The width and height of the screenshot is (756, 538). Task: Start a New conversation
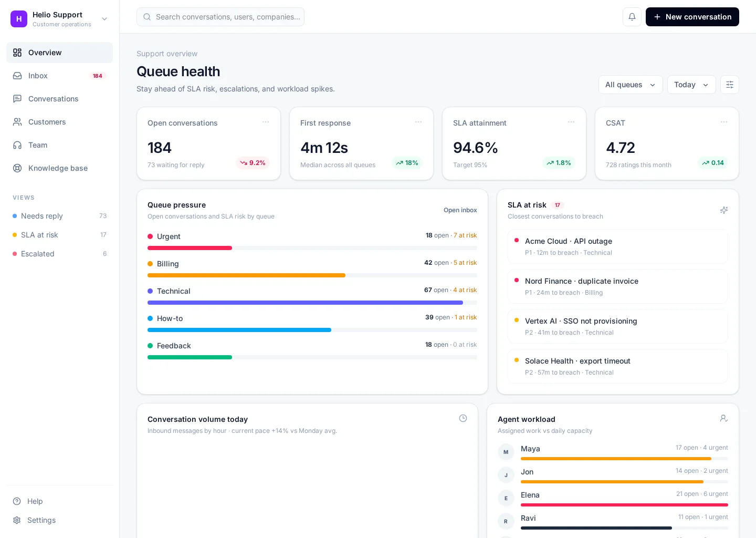click(x=692, y=17)
